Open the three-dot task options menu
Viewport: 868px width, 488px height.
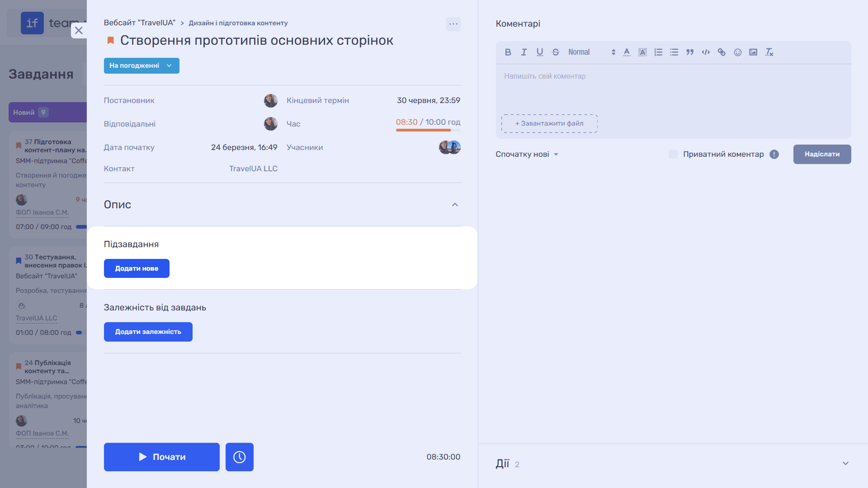tap(453, 24)
